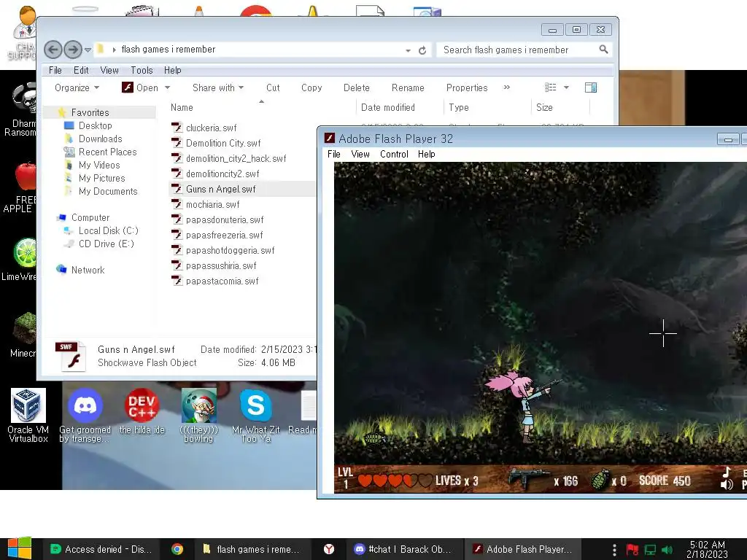Click Delete in Explorer toolbar
Viewport: 747px width, 560px height.
coord(356,87)
